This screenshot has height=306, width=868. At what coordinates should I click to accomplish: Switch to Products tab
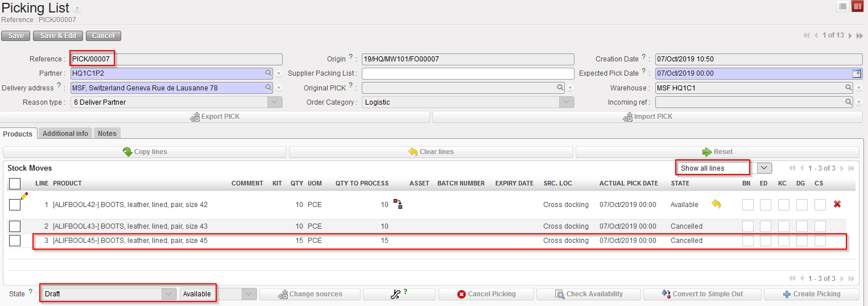click(x=18, y=134)
